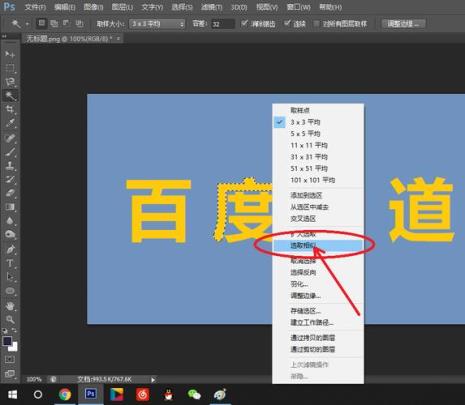Select the Healing Brush tool
Image resolution: width=465 pixels, height=405 pixels.
point(10,138)
